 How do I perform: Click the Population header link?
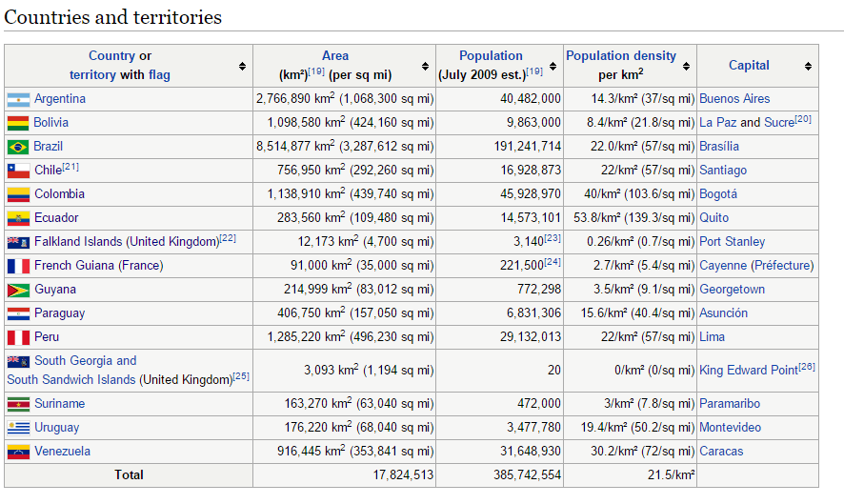pyautogui.click(x=491, y=56)
